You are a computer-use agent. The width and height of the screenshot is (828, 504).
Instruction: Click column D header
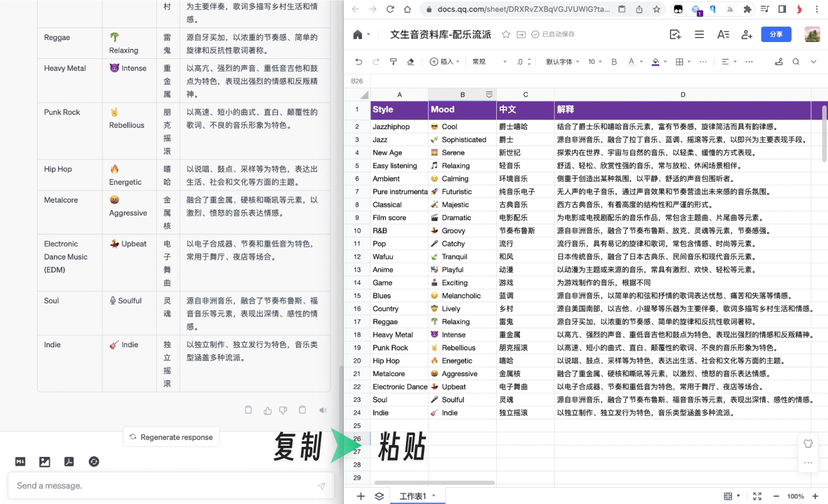[682, 95]
